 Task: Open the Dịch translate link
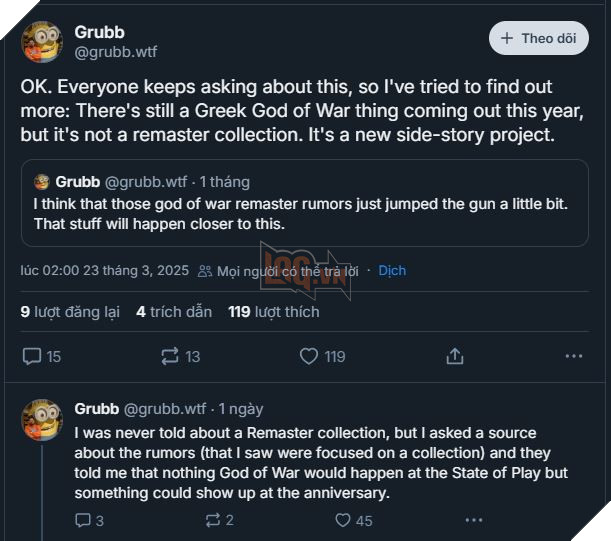click(x=392, y=270)
